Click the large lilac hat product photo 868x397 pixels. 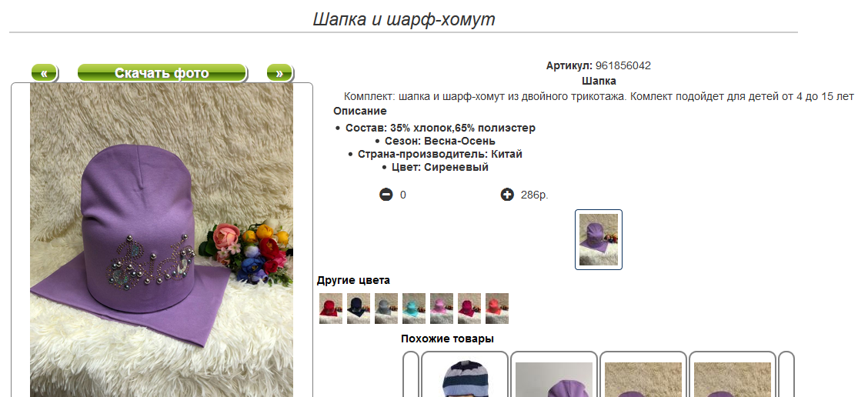[162, 240]
